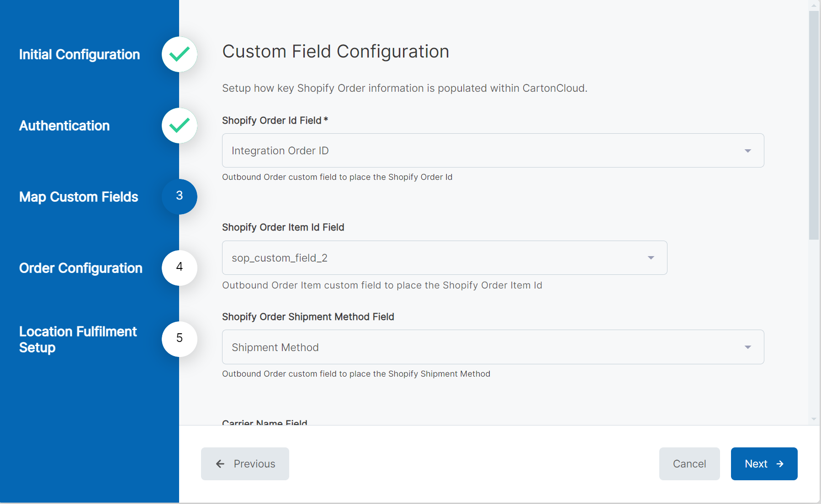This screenshot has width=821, height=504.
Task: Click the Shipment Method dropdown arrow icon
Action: coord(748,347)
